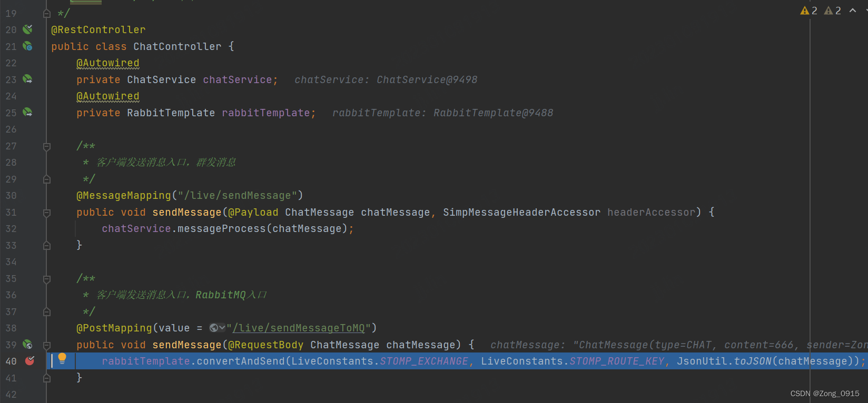Collapse the class comment fold marker on line 19
Image resolution: width=868 pixels, height=403 pixels.
[46, 13]
